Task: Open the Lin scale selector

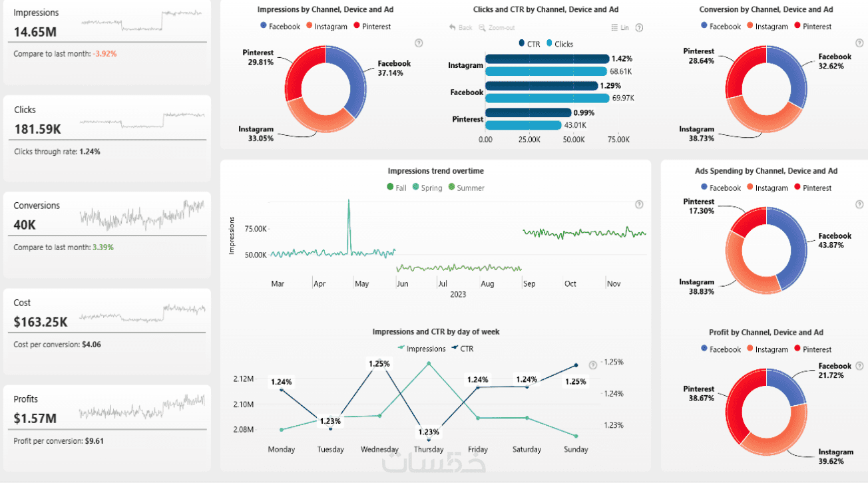Action: pyautogui.click(x=620, y=27)
